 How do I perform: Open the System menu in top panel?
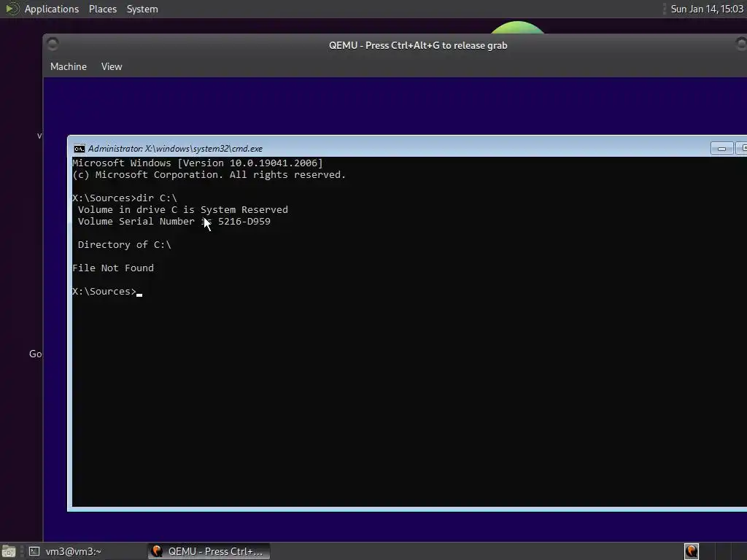[142, 9]
